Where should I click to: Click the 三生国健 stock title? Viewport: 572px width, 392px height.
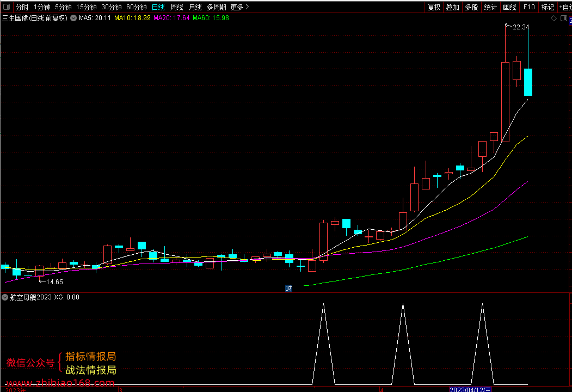click(35, 18)
